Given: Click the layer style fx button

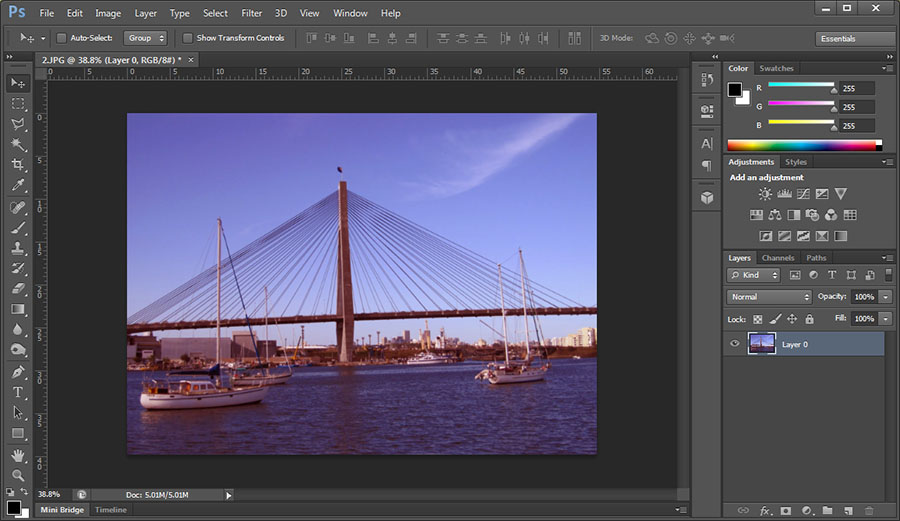Looking at the screenshot, I should [765, 510].
